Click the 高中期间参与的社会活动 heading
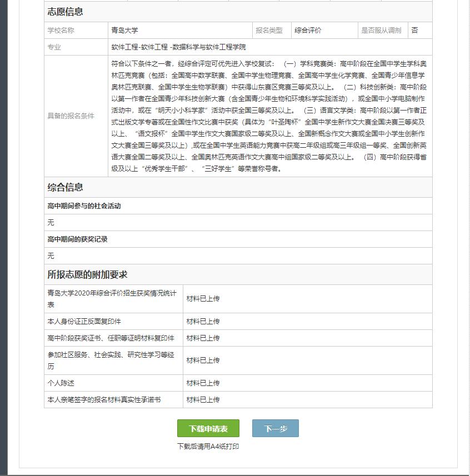This screenshot has width=470, height=476. (84, 206)
